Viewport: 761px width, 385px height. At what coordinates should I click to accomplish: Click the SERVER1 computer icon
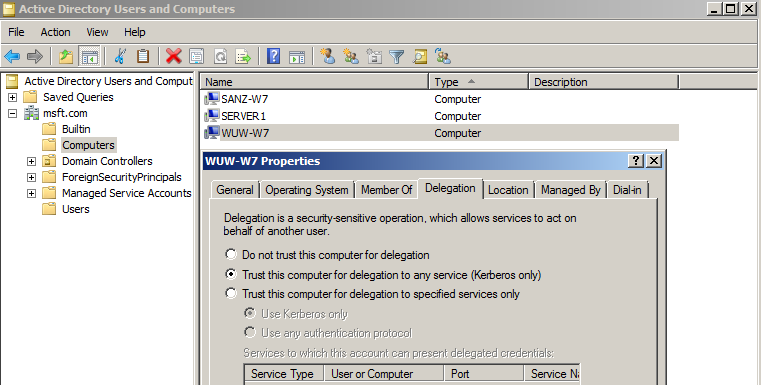212,116
